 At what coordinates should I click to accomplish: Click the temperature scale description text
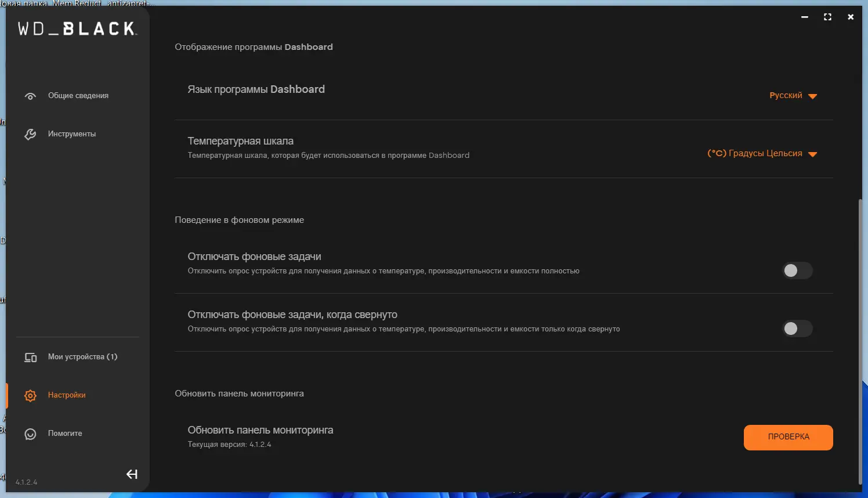pyautogui.click(x=328, y=156)
